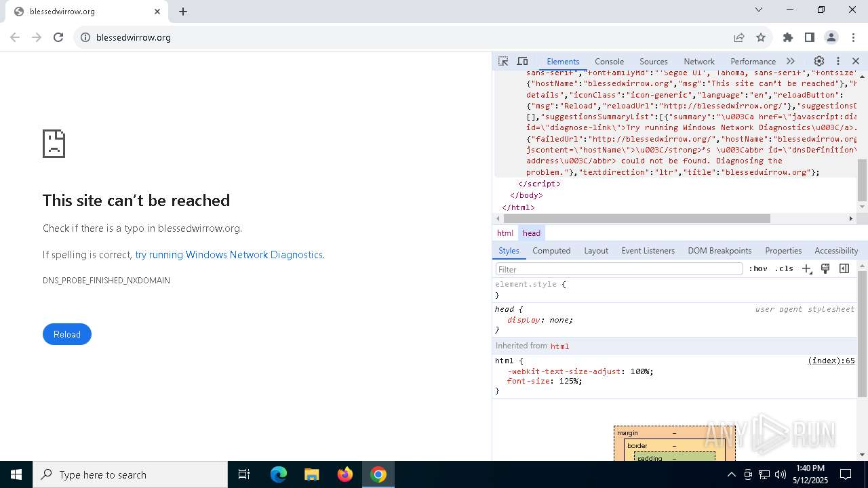This screenshot has width=868, height=488.
Task: Toggle the .cls class editor button
Action: [x=784, y=268]
